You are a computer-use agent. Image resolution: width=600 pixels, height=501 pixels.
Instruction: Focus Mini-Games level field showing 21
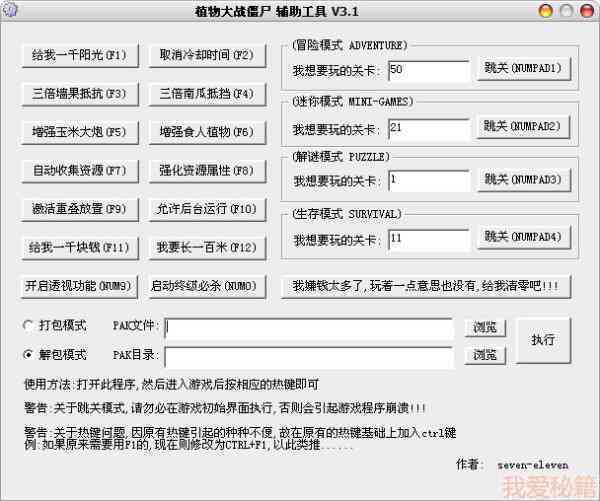coord(429,129)
